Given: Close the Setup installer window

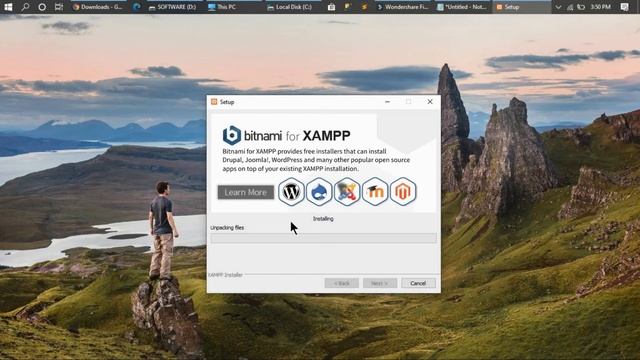Looking at the screenshot, I should tap(430, 102).
